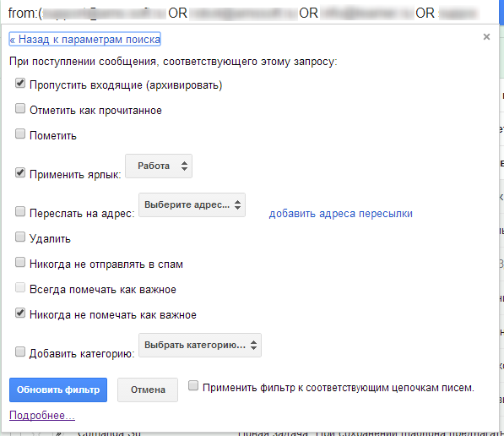Screen dimensions: 504x436
Task: Tick the 'Пометить' checkbox
Action: [20, 134]
